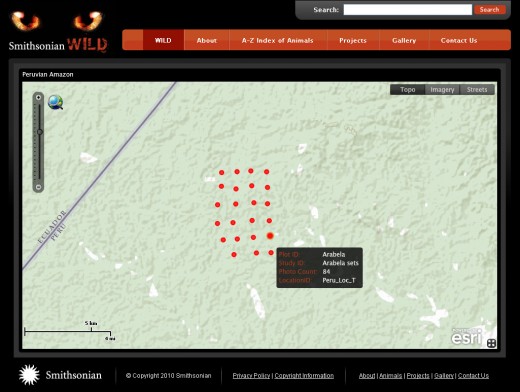Open A-Z Index of Animals
Viewport: 520px width, 392px height.
(278, 40)
